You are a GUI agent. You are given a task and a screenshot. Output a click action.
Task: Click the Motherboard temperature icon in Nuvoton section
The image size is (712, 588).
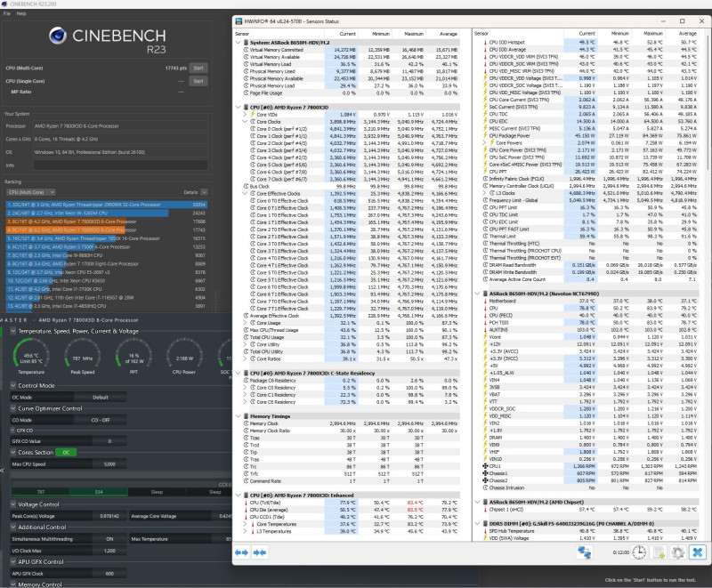click(x=485, y=301)
